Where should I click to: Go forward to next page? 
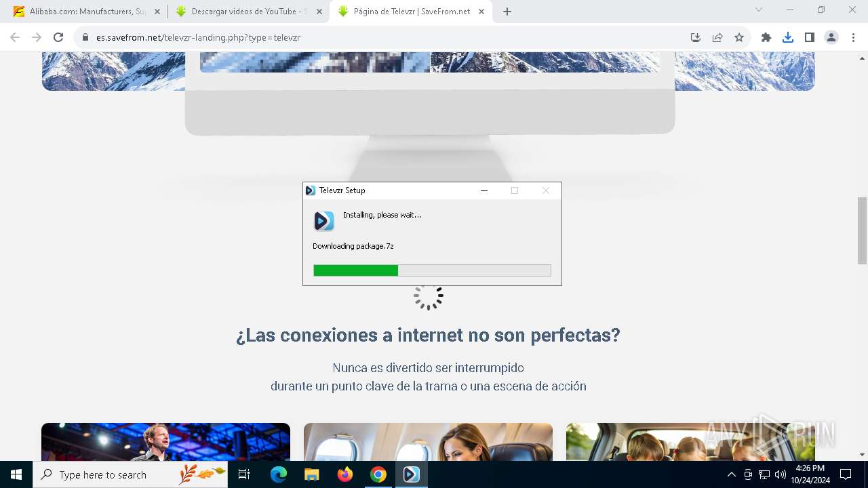click(37, 37)
